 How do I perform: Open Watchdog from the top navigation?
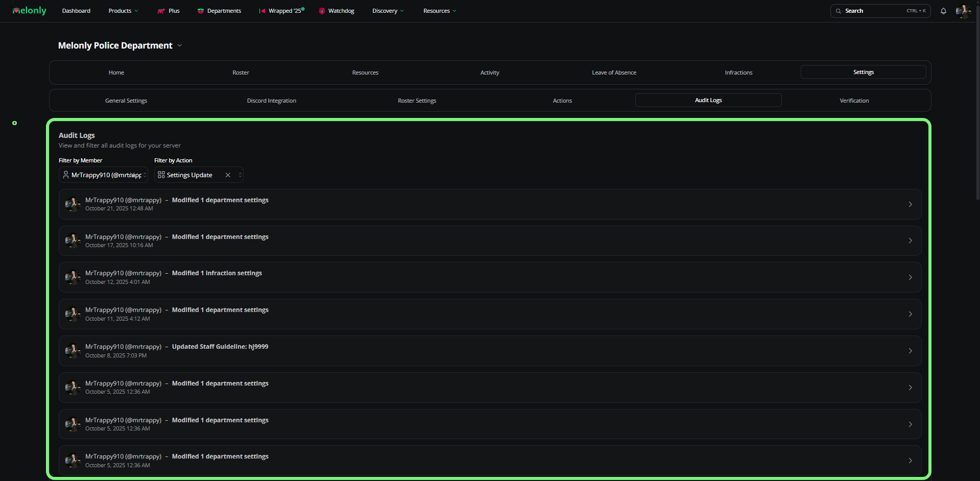tap(337, 11)
